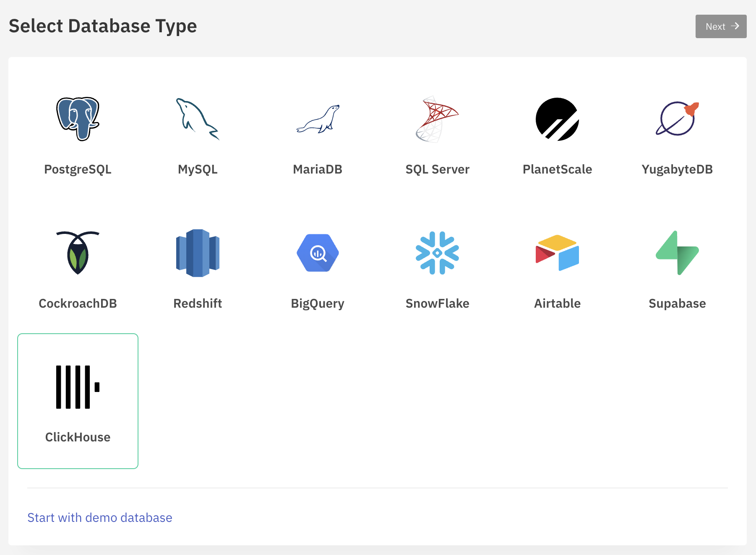Click the SnowFlake label text

coord(437,303)
